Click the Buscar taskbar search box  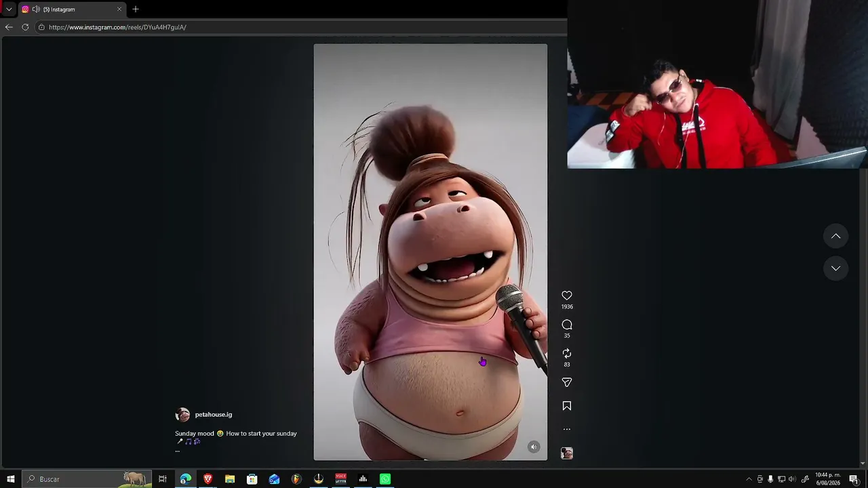pos(86,479)
